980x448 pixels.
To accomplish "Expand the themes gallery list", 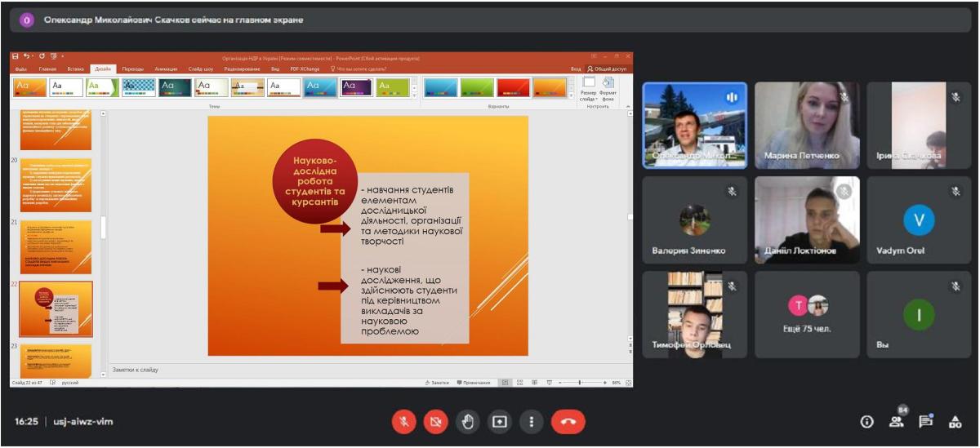I will 414,94.
